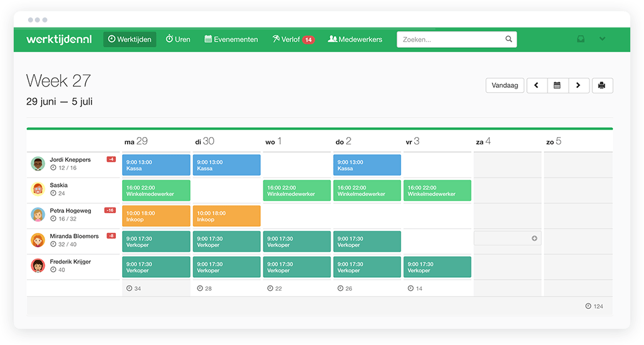
Task: Open Saskia's Winkelmedewerker shift on Friday
Action: click(x=437, y=191)
